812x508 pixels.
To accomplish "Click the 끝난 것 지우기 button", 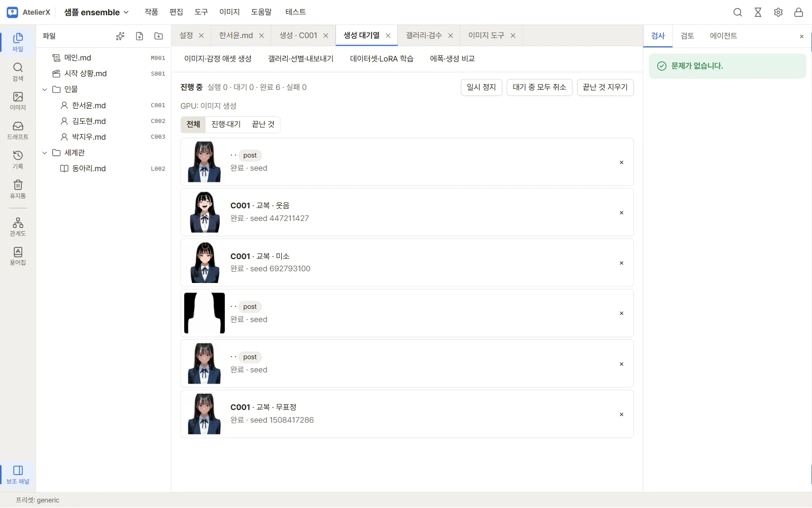I will (x=605, y=87).
